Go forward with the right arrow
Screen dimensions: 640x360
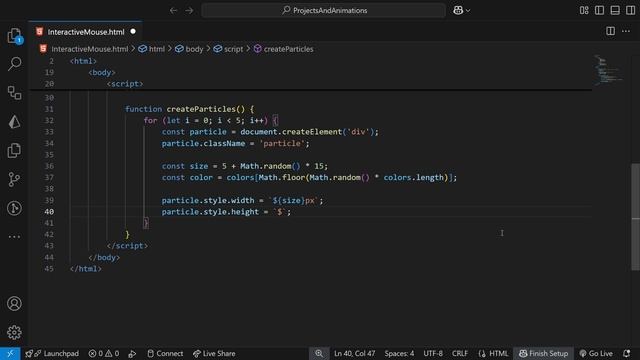point(189,10)
